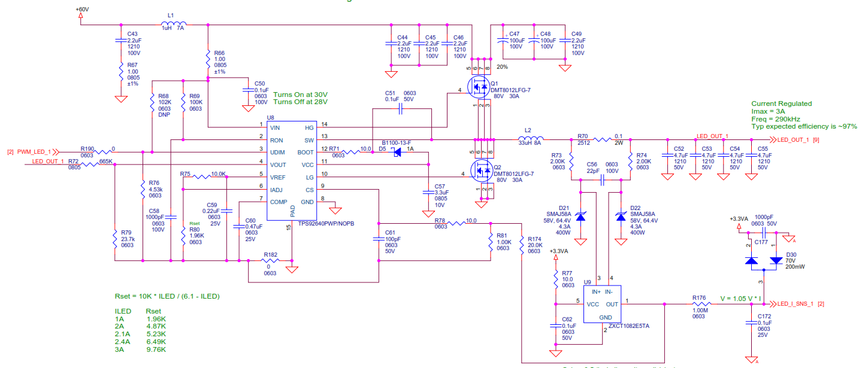868x368 pixels.
Task: Select the 'V = 1.05 V * I' label
Action: tap(740, 298)
